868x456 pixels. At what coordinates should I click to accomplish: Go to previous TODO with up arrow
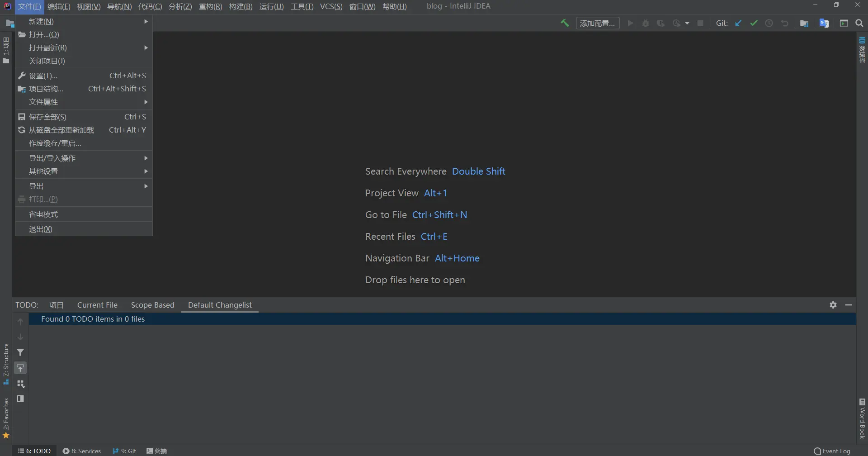20,322
